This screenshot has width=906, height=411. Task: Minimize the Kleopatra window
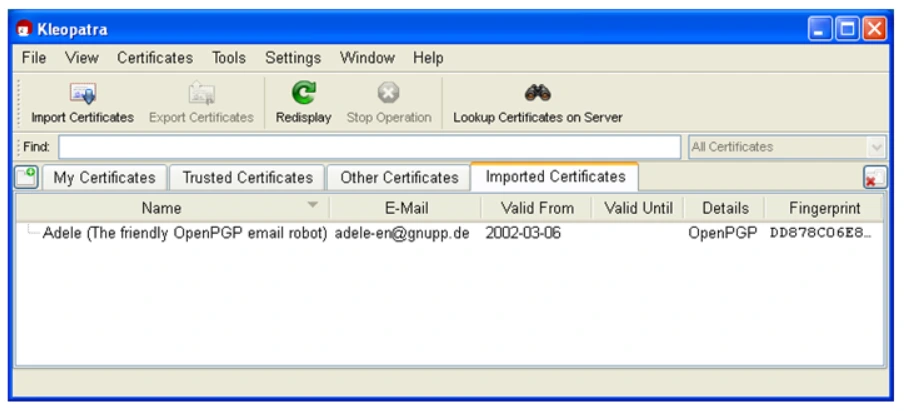tap(819, 29)
